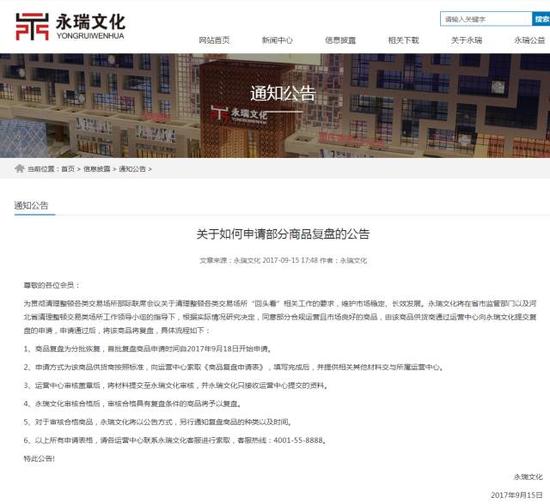Open the 网站首页 navigation item
The height and width of the screenshot is (504, 550).
tap(214, 40)
